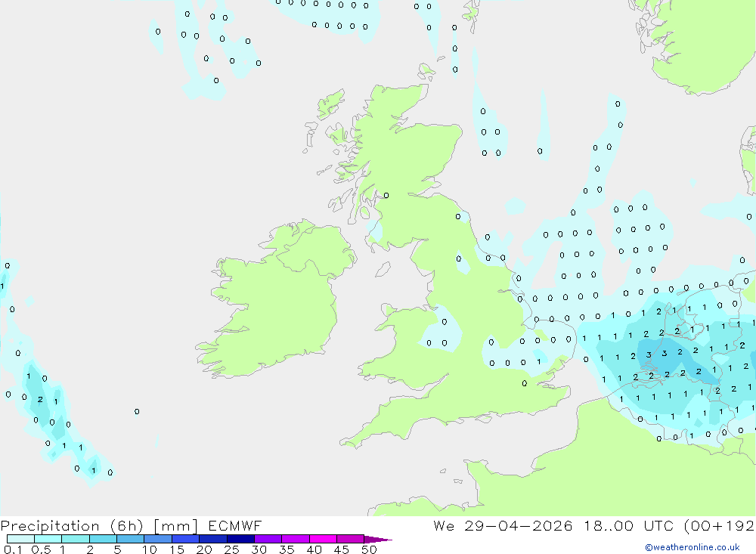Click the '50' legend scale value
Screen dimensions: 756x554
point(369,549)
